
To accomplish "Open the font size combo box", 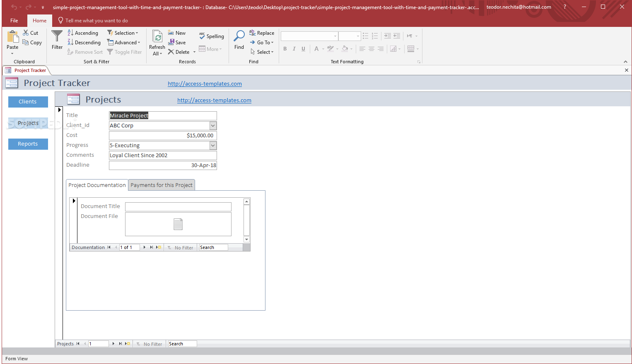I will (350, 36).
